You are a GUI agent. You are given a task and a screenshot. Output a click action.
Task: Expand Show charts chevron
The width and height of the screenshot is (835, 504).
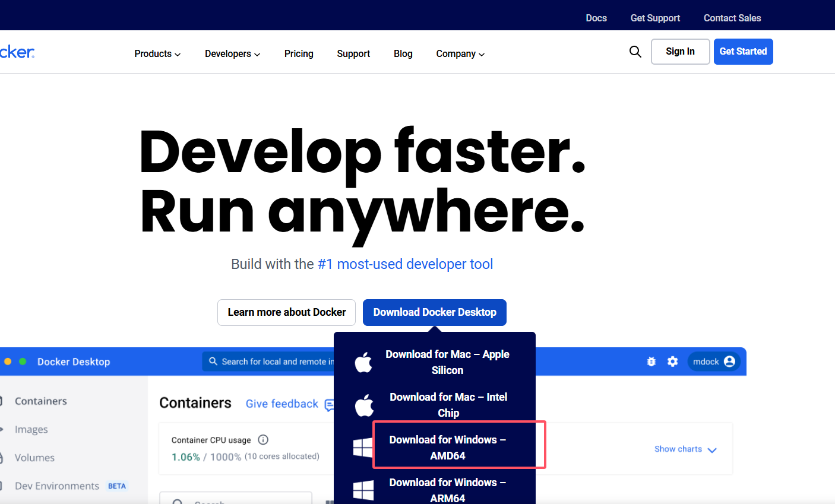(712, 450)
